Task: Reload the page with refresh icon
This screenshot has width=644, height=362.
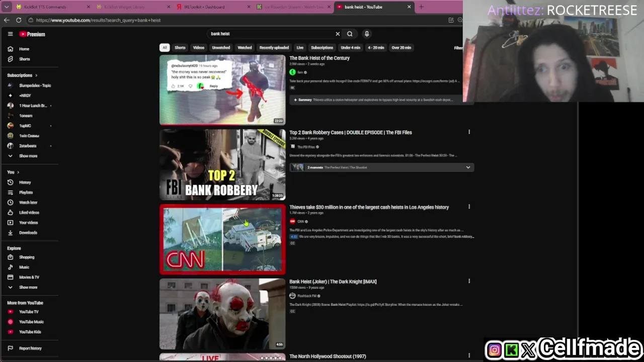Action: tap(19, 20)
